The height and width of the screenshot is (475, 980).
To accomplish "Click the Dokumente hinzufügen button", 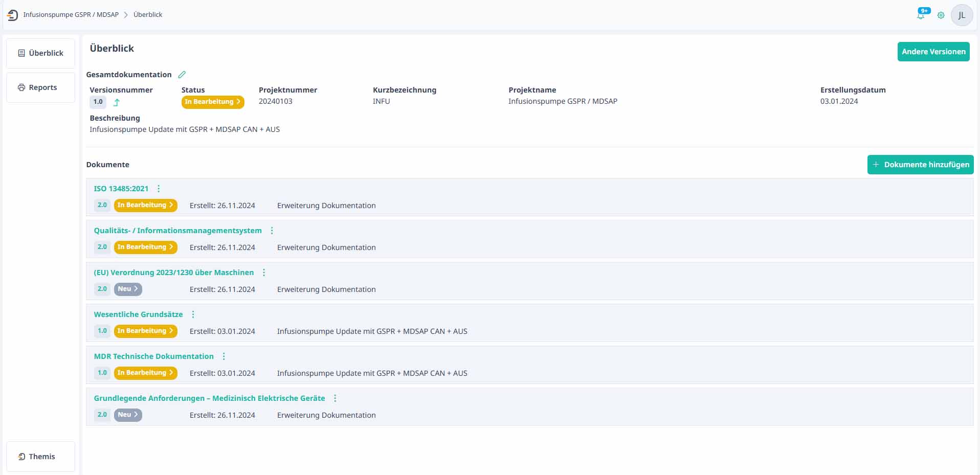I will 920,165.
